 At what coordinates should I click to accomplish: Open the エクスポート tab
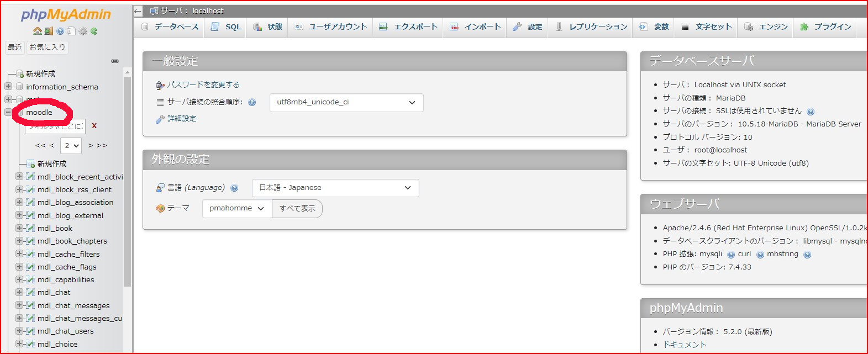click(x=408, y=27)
